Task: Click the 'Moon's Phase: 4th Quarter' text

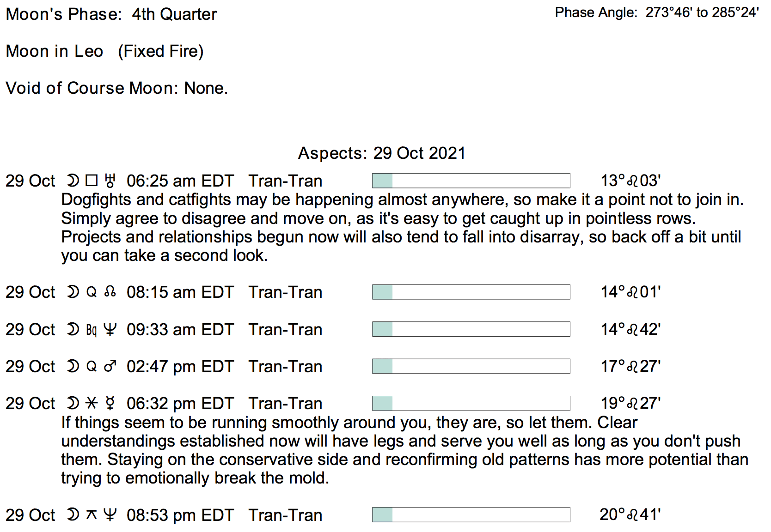Action: coord(111,14)
